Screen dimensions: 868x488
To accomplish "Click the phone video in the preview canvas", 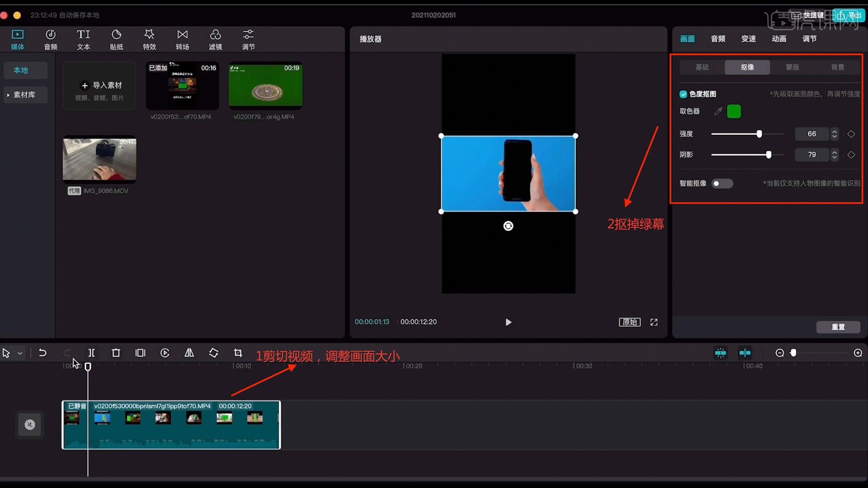I will pyautogui.click(x=508, y=174).
